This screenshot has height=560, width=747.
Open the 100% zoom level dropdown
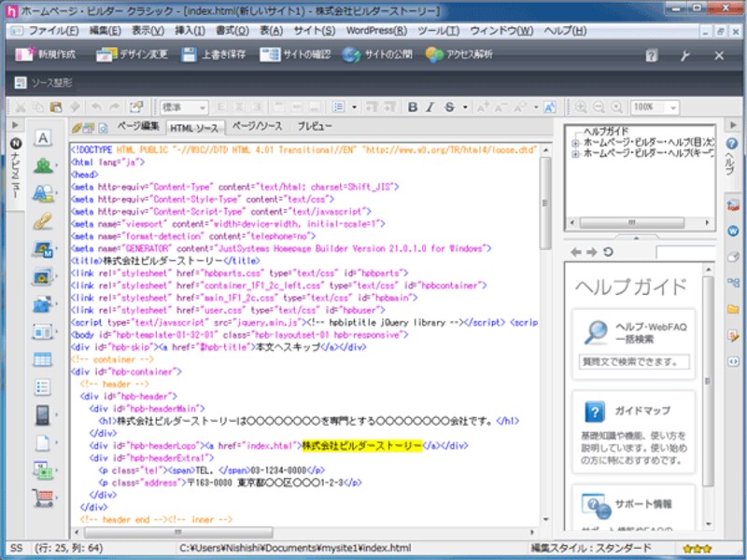(655, 107)
